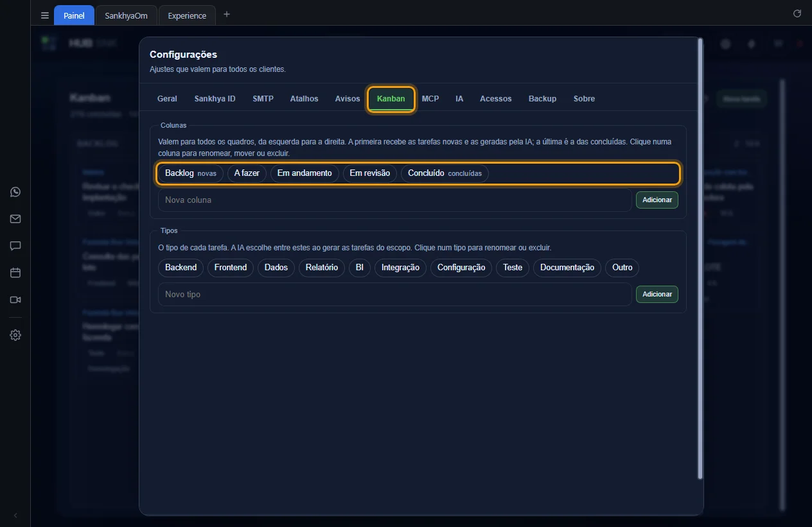The image size is (812, 527).
Task: Open the settings gear icon in the sidebar
Action: click(x=15, y=335)
